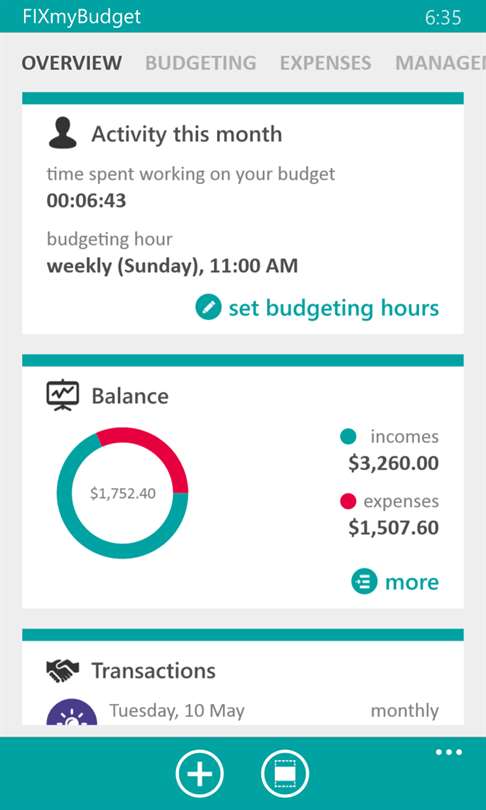
Task: Tap the add (plus) button in app bar
Action: click(199, 774)
